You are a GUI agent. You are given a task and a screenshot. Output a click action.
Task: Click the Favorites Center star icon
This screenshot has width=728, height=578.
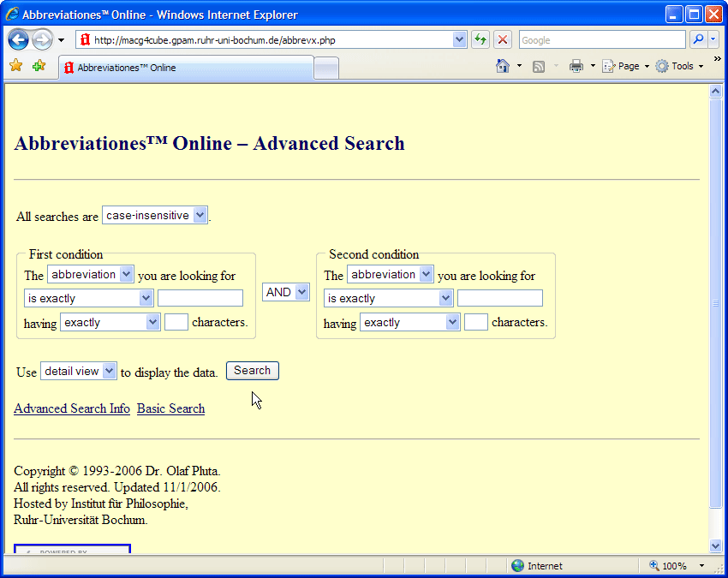(x=15, y=66)
